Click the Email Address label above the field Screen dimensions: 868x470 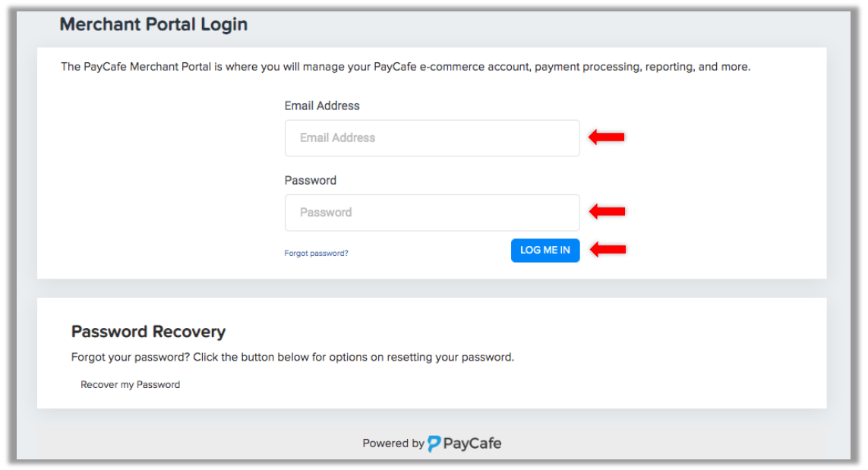point(322,106)
